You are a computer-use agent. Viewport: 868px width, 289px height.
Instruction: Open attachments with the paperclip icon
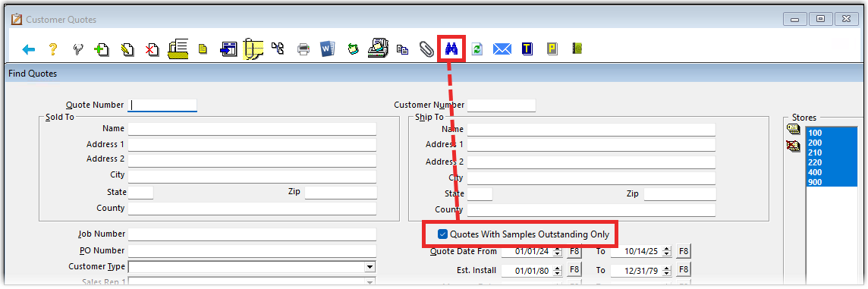[427, 49]
